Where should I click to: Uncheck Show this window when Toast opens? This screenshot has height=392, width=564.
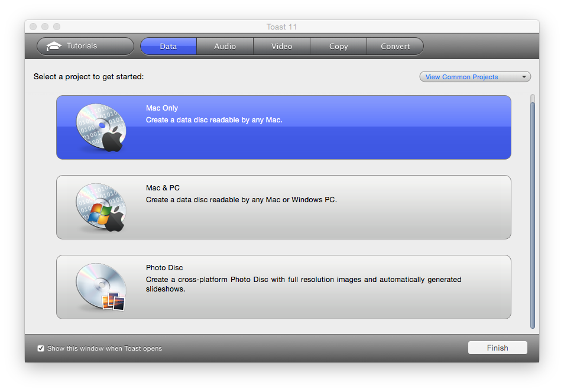(x=41, y=348)
